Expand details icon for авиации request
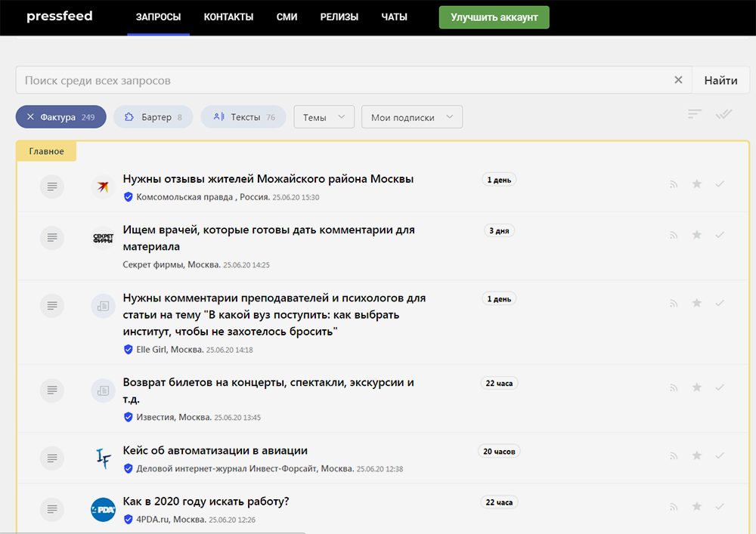756x534 pixels. point(52,458)
